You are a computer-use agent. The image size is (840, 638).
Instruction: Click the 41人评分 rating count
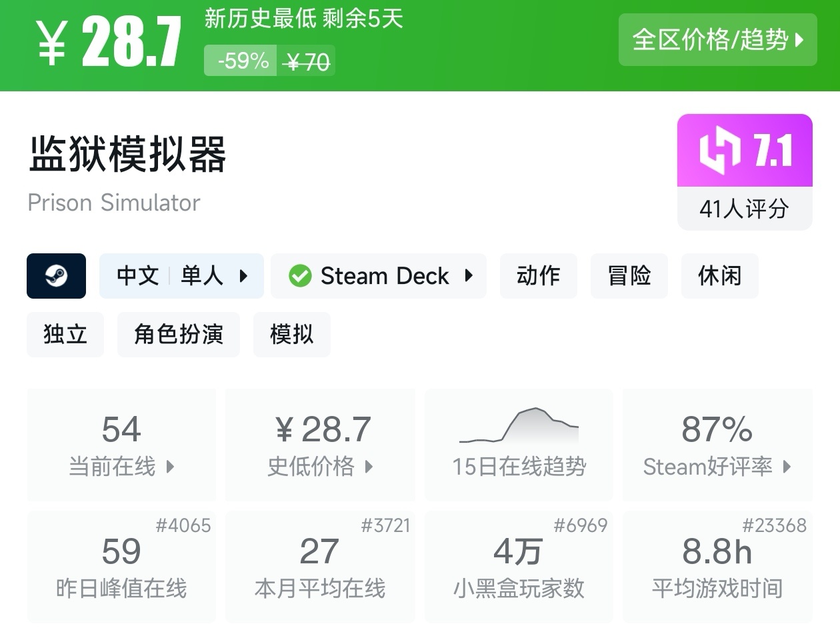coord(744,209)
